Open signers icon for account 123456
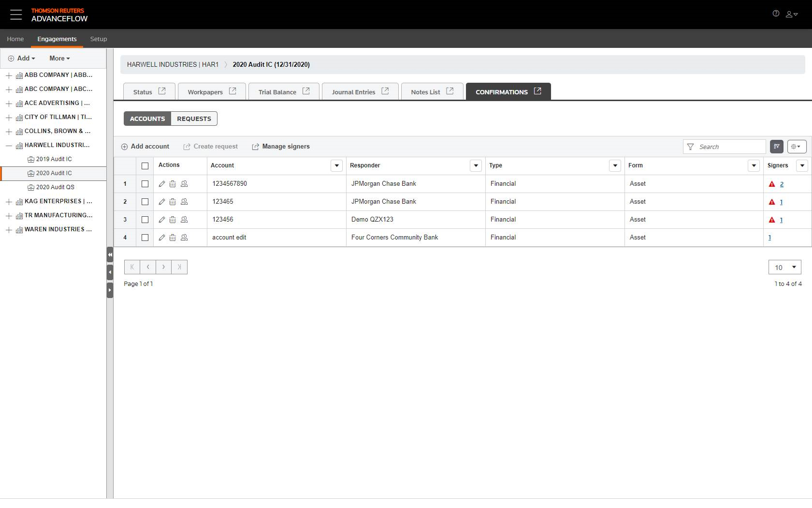The width and height of the screenshot is (812, 508). [184, 220]
